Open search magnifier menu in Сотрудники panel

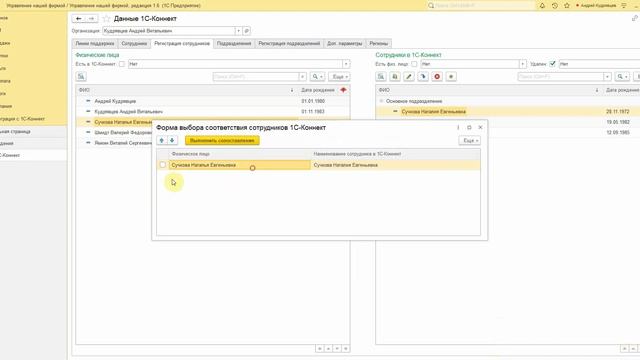tap(622, 77)
